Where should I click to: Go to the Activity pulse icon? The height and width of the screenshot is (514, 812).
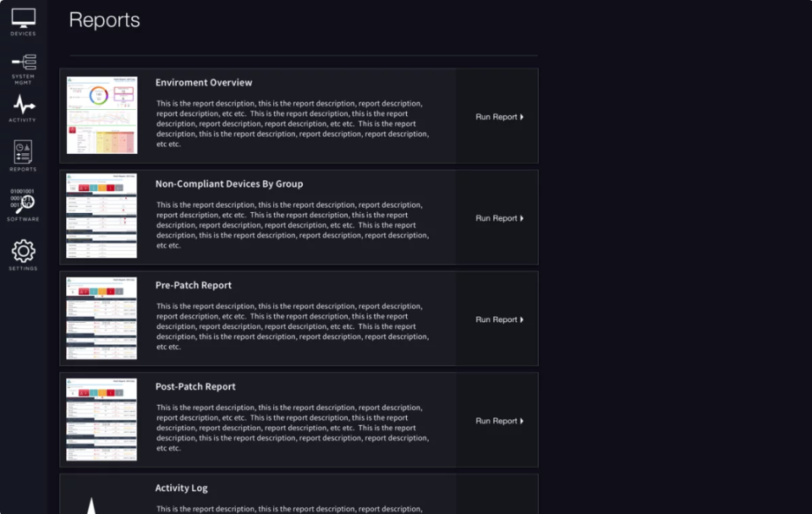[x=23, y=107]
